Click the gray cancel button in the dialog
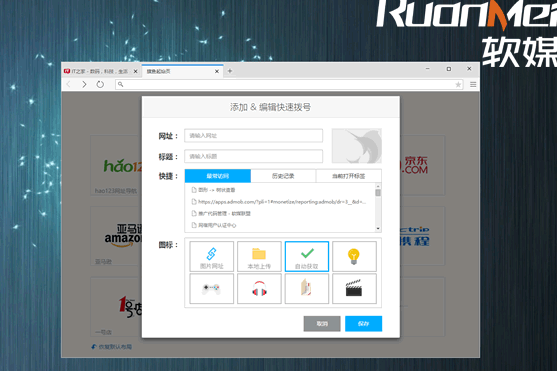This screenshot has width=557, height=371. 322,324
